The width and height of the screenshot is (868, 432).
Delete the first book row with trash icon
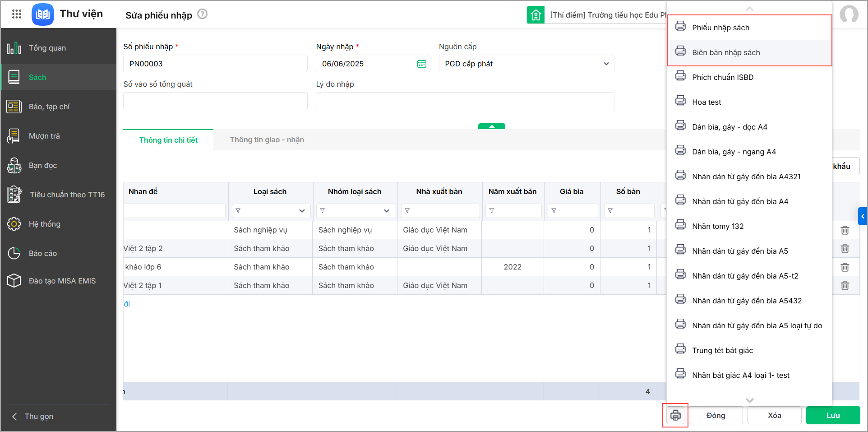(845, 230)
